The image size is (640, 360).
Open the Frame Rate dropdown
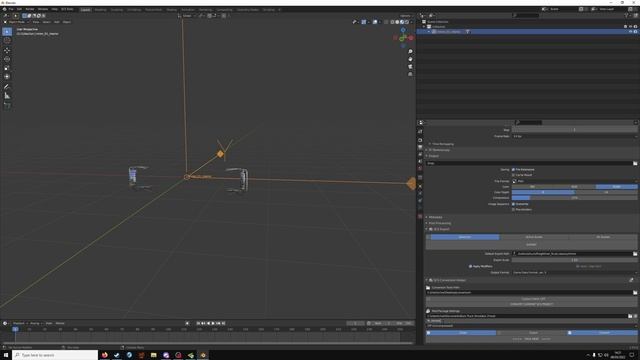tap(574, 136)
